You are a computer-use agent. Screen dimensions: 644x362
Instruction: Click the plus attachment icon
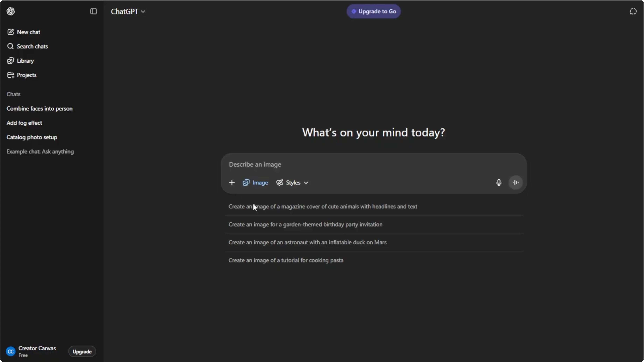[x=232, y=183]
